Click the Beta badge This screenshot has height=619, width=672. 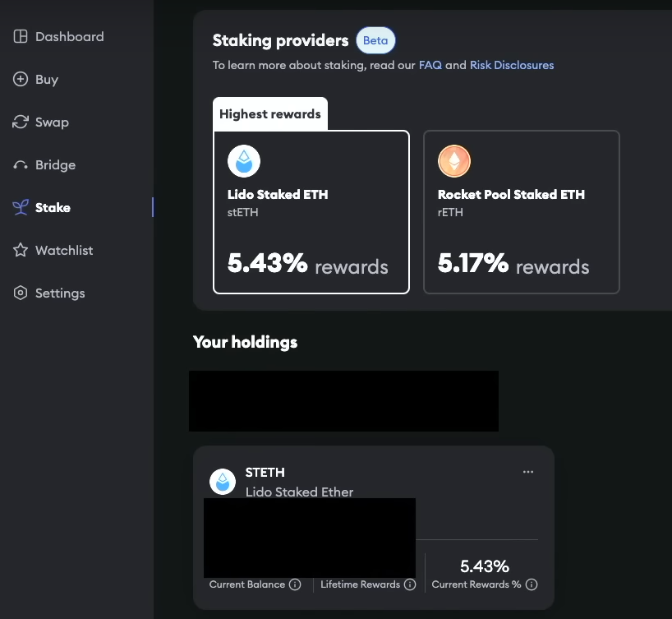pos(375,40)
